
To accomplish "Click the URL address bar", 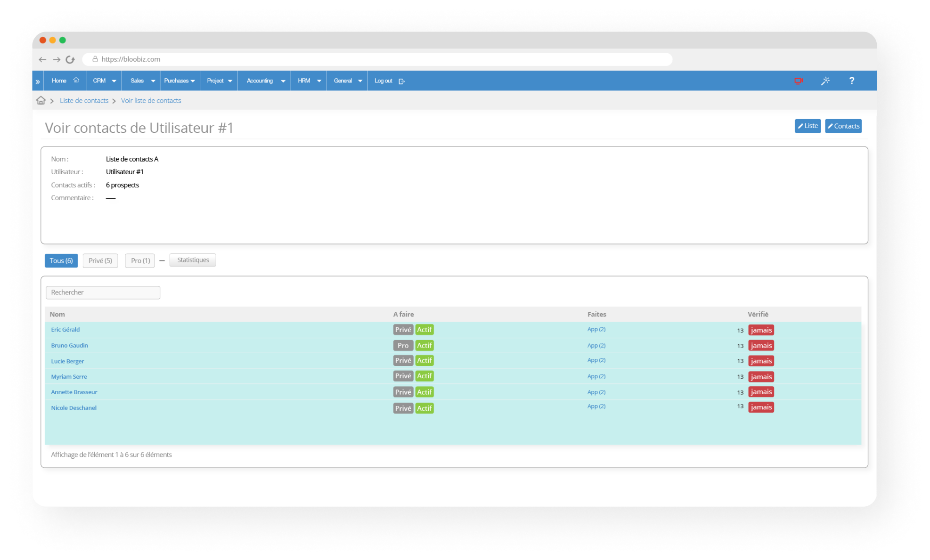I will (x=377, y=59).
